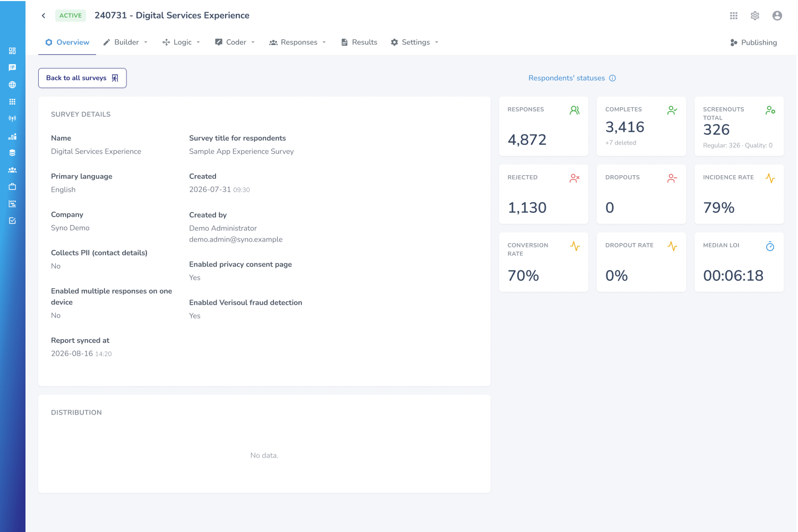Image resolution: width=798 pixels, height=532 pixels.
Task: Expand the Responses dropdown in navigation
Action: [298, 42]
